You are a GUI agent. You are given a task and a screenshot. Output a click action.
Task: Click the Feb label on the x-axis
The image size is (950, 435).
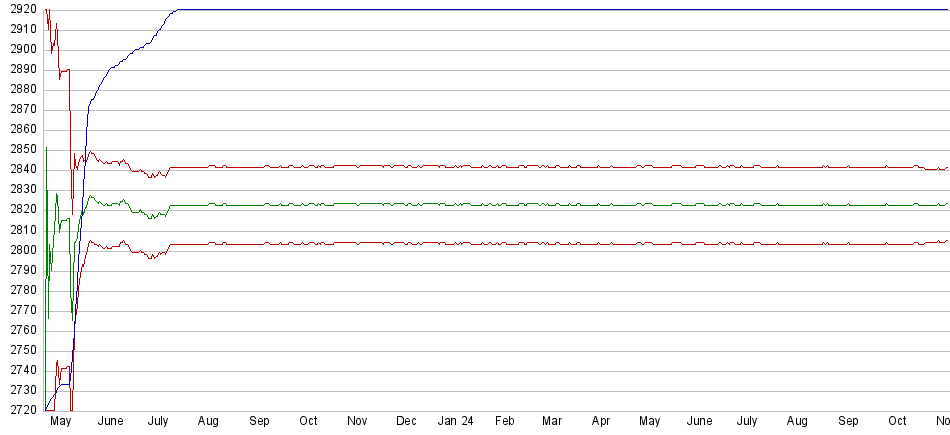pyautogui.click(x=504, y=422)
